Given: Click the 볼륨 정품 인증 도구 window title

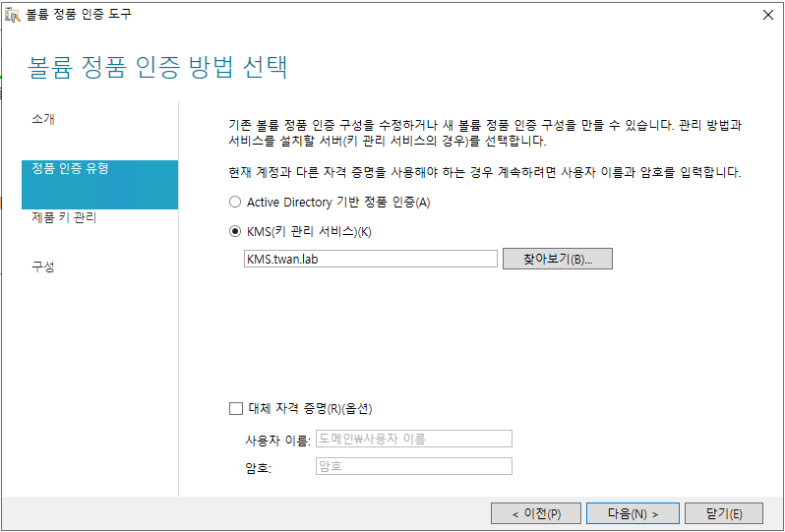Looking at the screenshot, I should pos(79,14).
